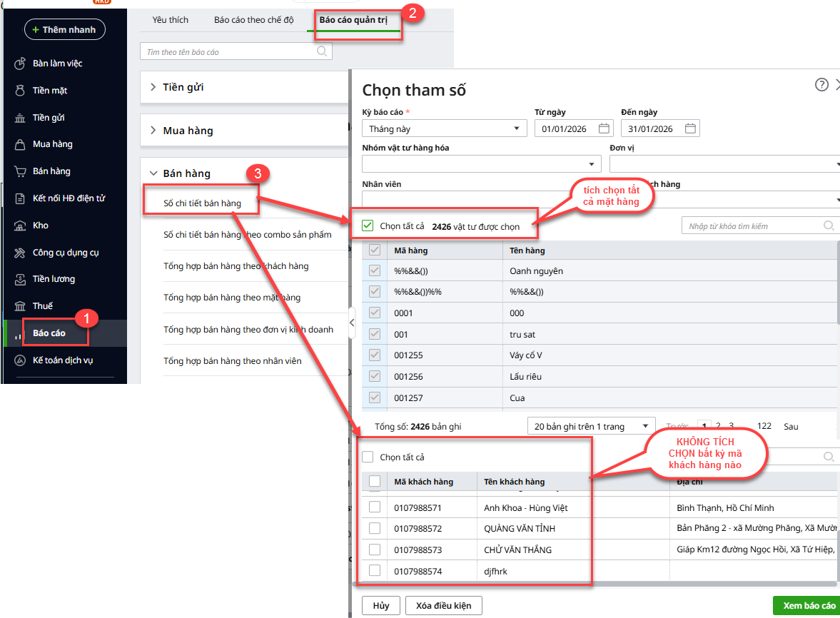The image size is (840, 618).
Task: Click the Bán hàng cart icon
Action: click(20, 171)
